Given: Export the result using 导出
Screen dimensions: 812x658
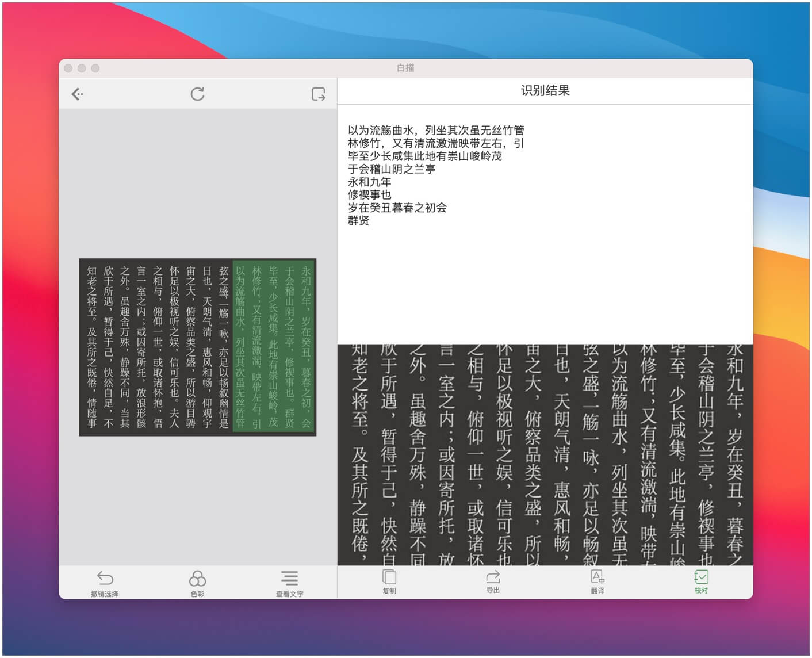Looking at the screenshot, I should pyautogui.click(x=493, y=582).
